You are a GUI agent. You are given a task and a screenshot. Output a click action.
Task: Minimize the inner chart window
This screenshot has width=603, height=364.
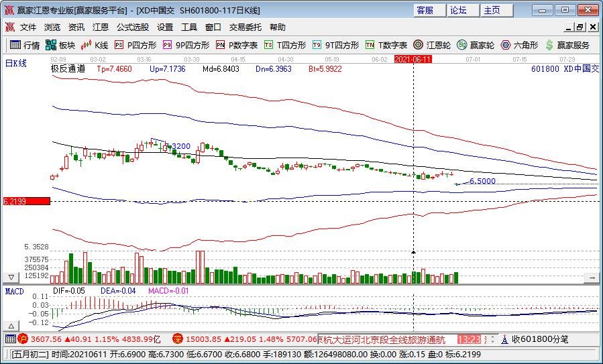tap(569, 27)
